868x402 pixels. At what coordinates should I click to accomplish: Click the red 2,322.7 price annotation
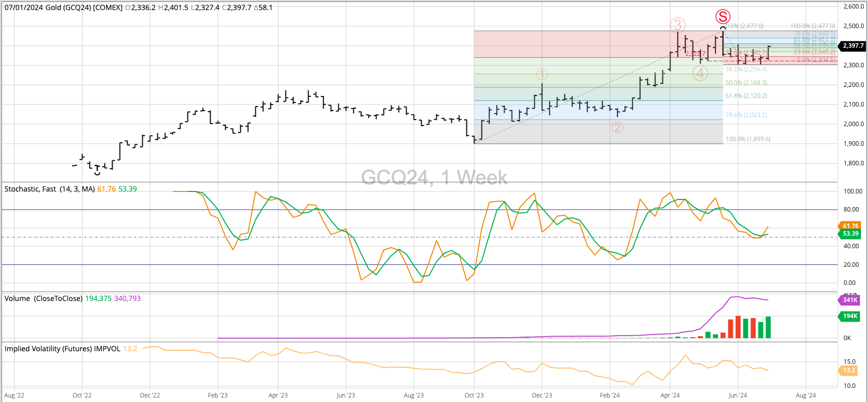pyautogui.click(x=695, y=54)
